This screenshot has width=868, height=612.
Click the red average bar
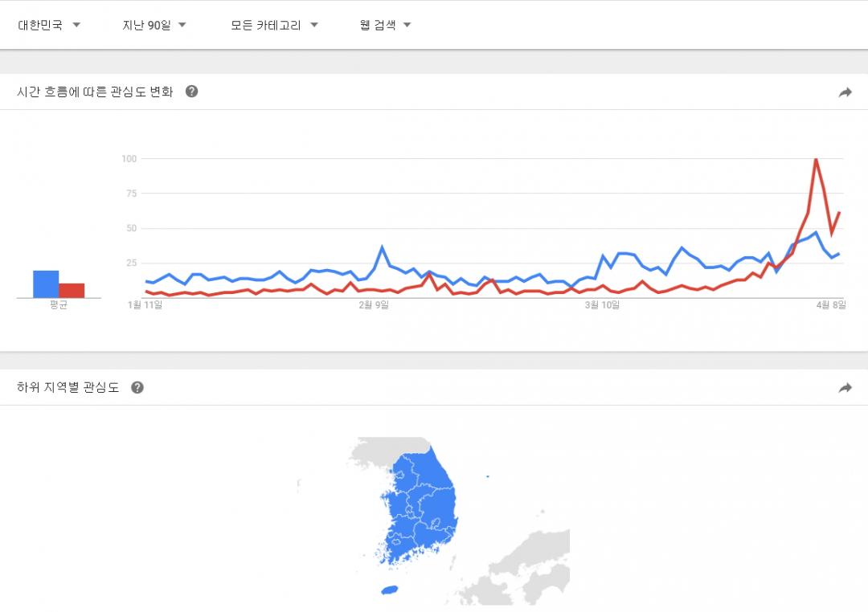coord(72,290)
